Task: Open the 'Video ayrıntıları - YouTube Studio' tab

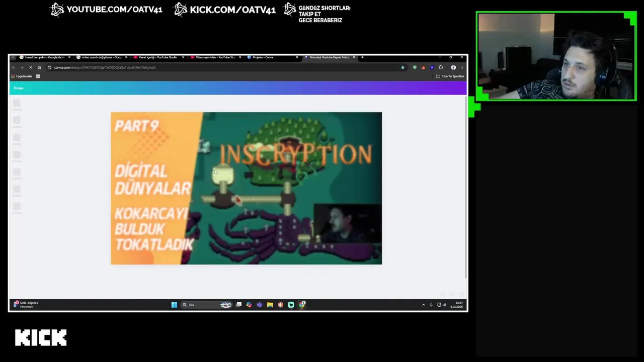Action: click(215, 57)
